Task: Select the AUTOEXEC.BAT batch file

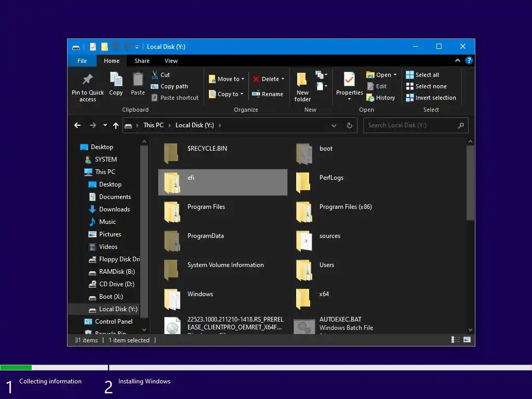Action: (x=354, y=325)
